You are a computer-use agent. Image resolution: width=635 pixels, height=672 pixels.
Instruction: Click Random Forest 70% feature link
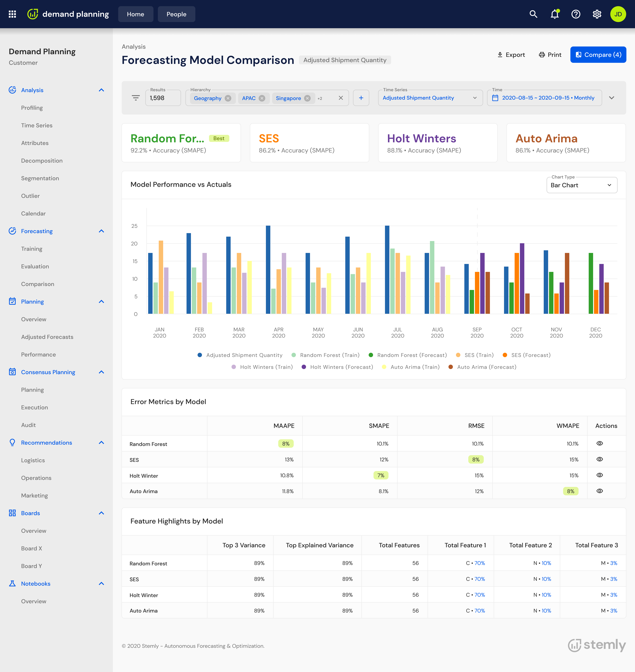pos(480,563)
